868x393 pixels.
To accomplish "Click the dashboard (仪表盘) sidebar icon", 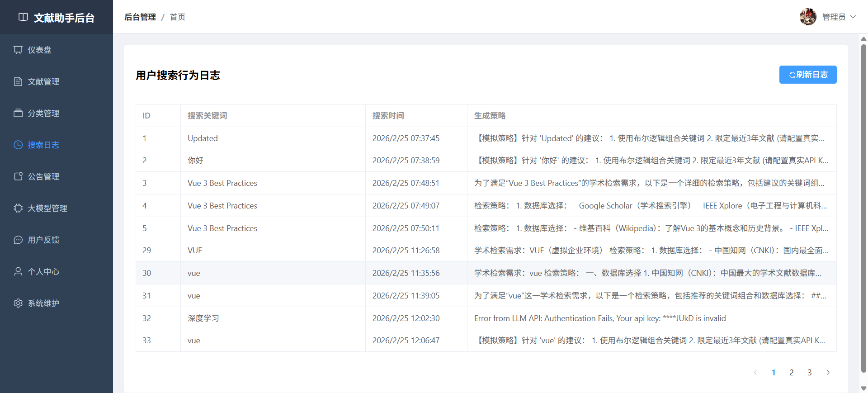I will tap(18, 50).
